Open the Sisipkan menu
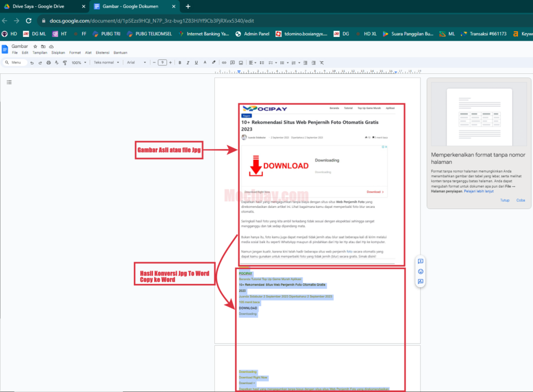This screenshot has width=533, height=392. (x=58, y=52)
